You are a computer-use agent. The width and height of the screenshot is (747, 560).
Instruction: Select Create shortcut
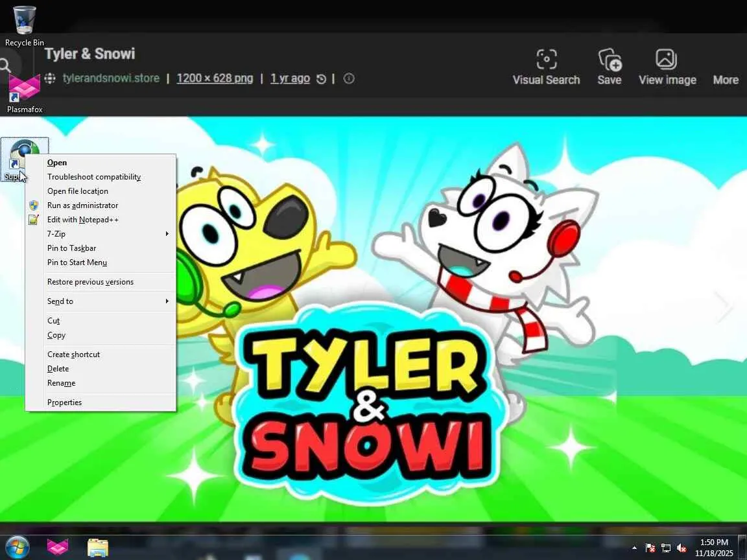pos(101,355)
